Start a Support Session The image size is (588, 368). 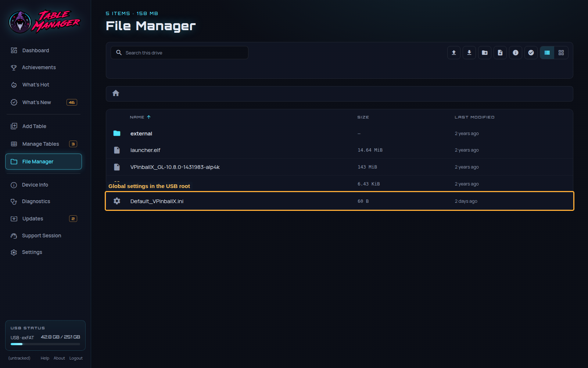[x=43, y=236]
